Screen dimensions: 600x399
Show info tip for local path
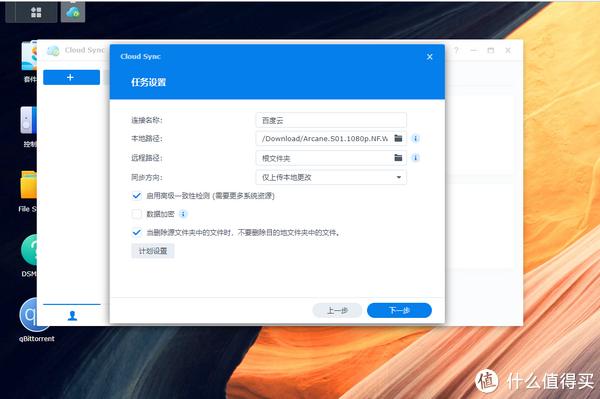(x=416, y=138)
